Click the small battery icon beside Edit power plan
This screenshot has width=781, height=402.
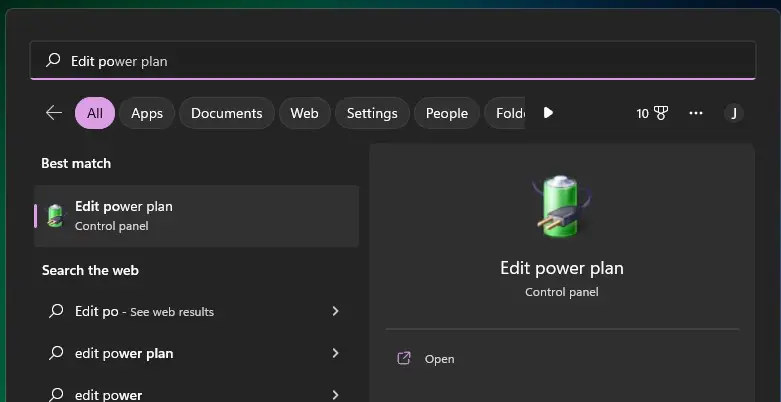tap(55, 216)
